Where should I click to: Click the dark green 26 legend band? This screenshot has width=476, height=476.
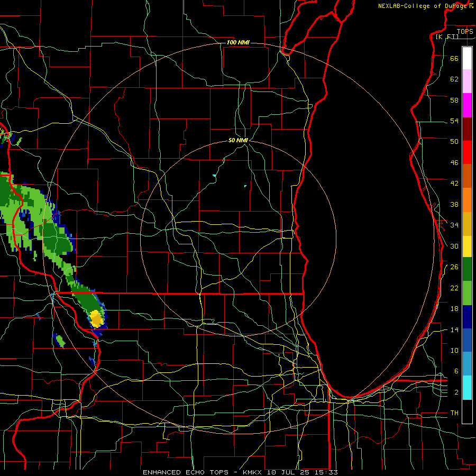click(467, 269)
